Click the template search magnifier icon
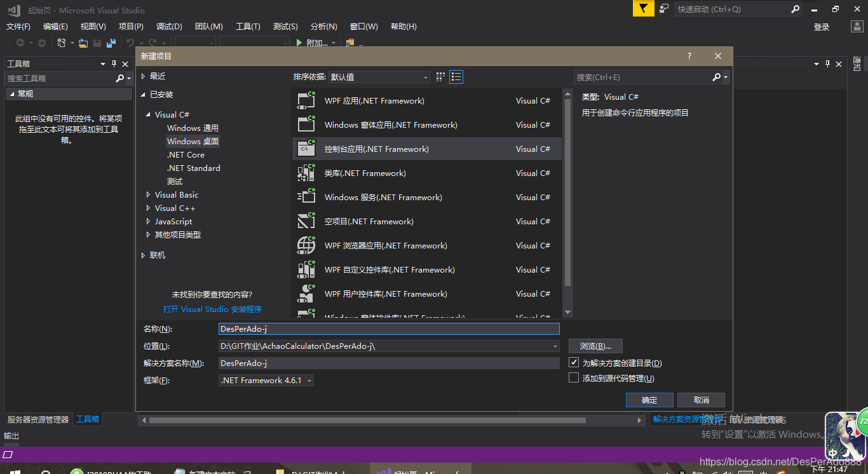The image size is (868, 474). click(717, 77)
